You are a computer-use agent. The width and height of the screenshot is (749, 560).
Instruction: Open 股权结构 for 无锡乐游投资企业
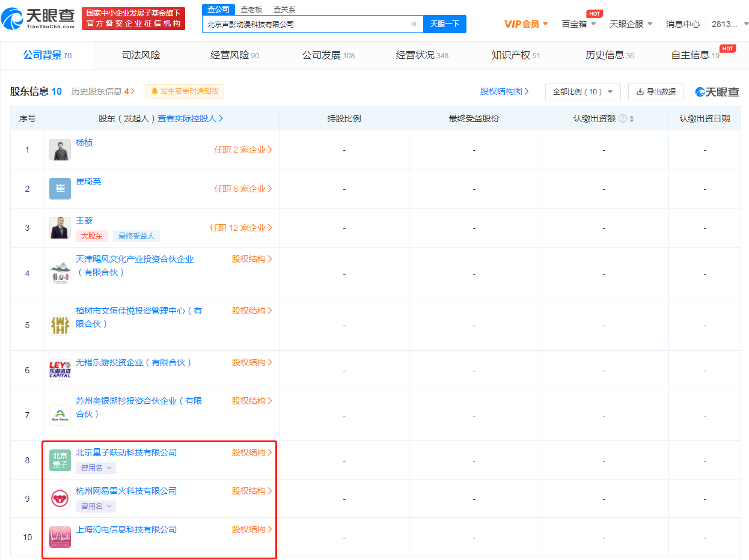click(252, 362)
